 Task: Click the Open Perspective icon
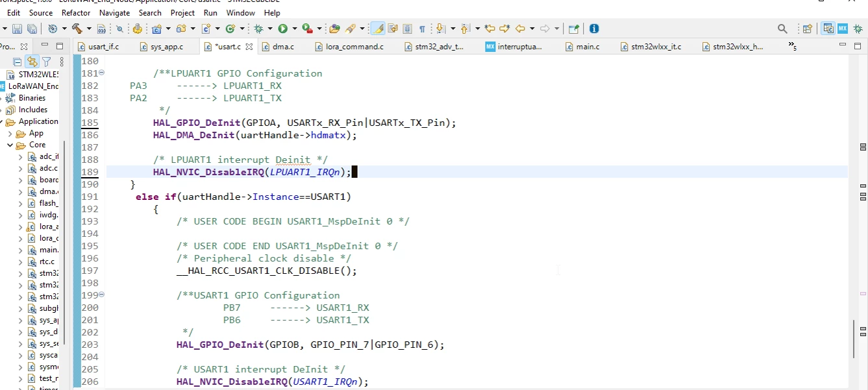[x=807, y=29]
